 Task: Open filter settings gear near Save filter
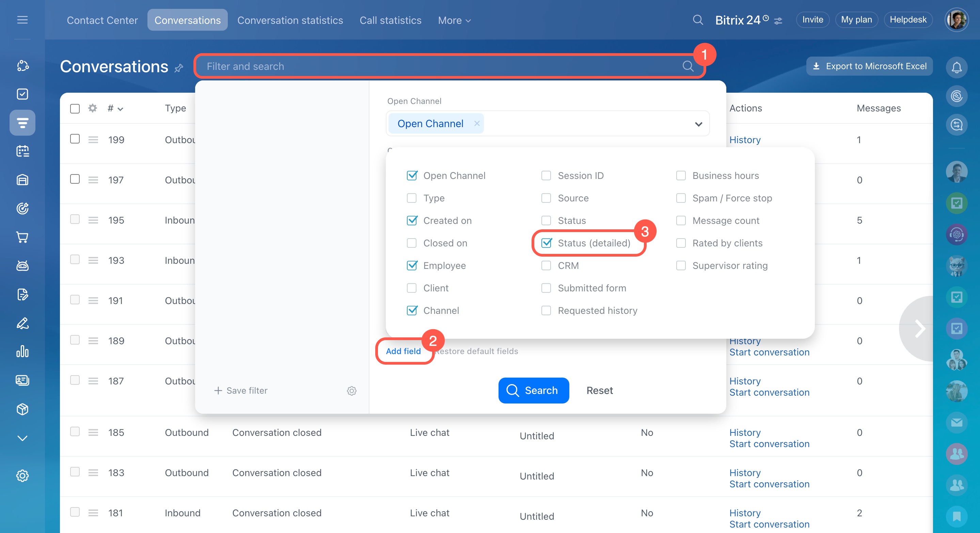click(x=351, y=391)
